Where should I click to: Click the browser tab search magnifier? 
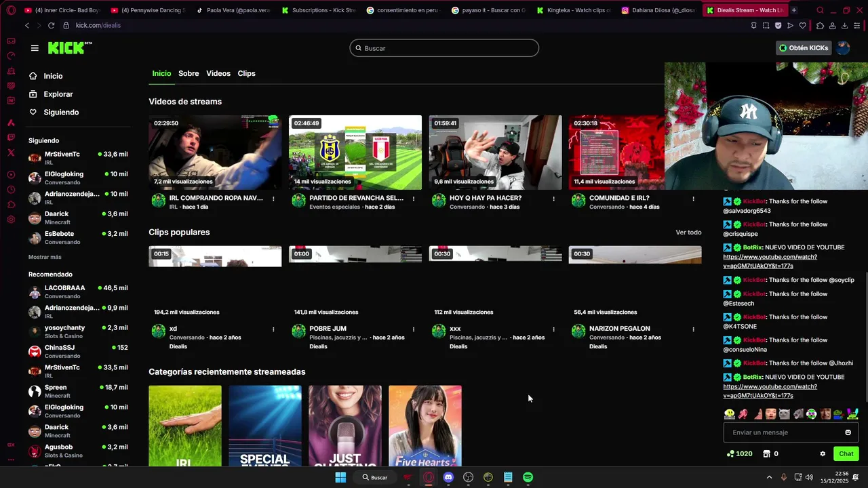(820, 10)
